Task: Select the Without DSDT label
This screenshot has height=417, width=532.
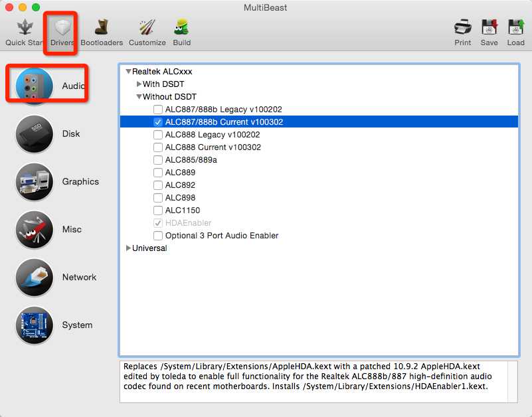Action: point(169,97)
